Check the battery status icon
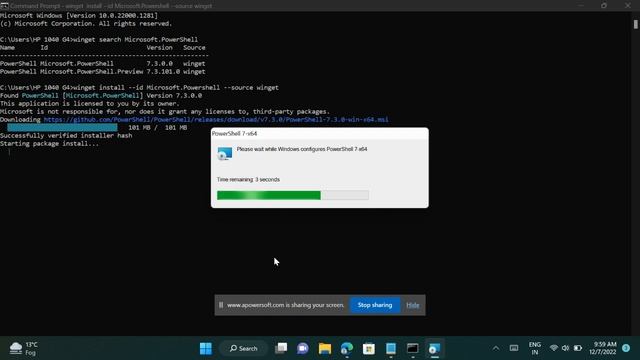640x360 pixels. 578,348
